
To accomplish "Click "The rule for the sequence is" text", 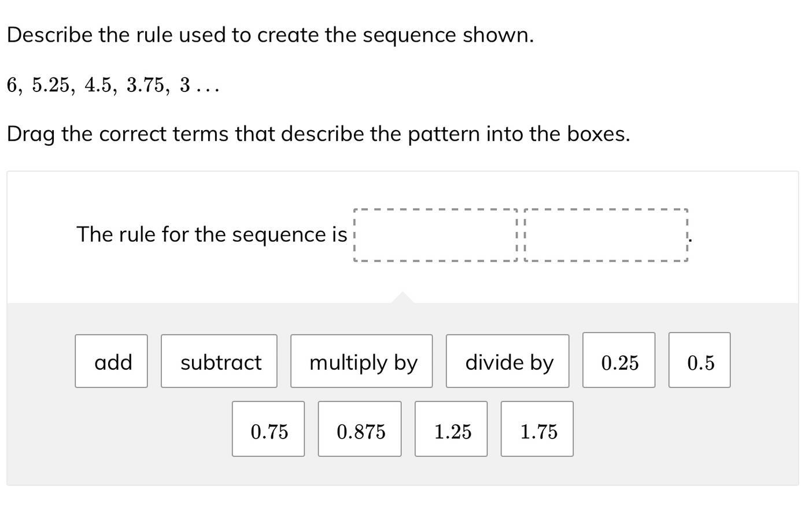I will tap(212, 235).
